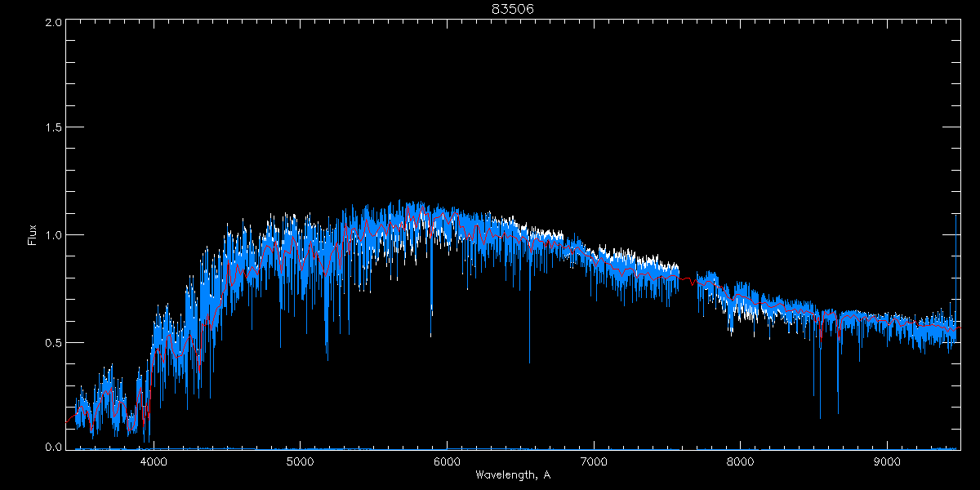Select the 9000 wavelength tick label

[x=888, y=461]
